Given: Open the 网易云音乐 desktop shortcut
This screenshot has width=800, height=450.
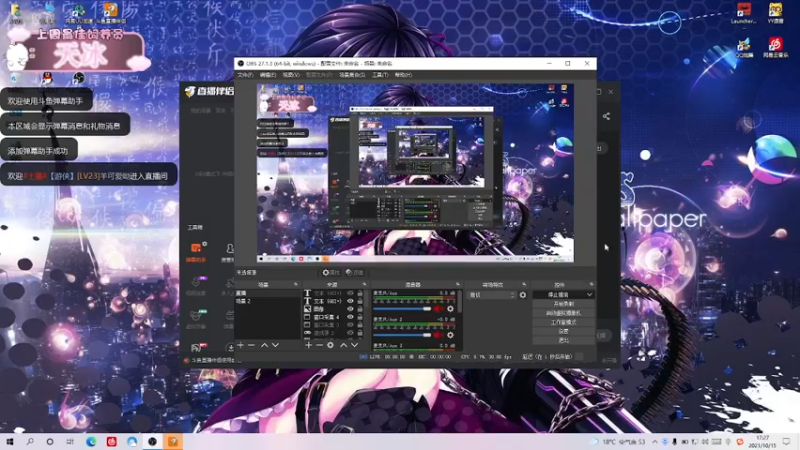Looking at the screenshot, I should pos(775,47).
